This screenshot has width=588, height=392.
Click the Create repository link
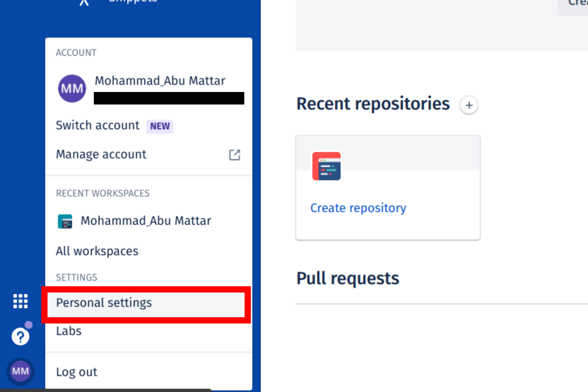click(358, 207)
